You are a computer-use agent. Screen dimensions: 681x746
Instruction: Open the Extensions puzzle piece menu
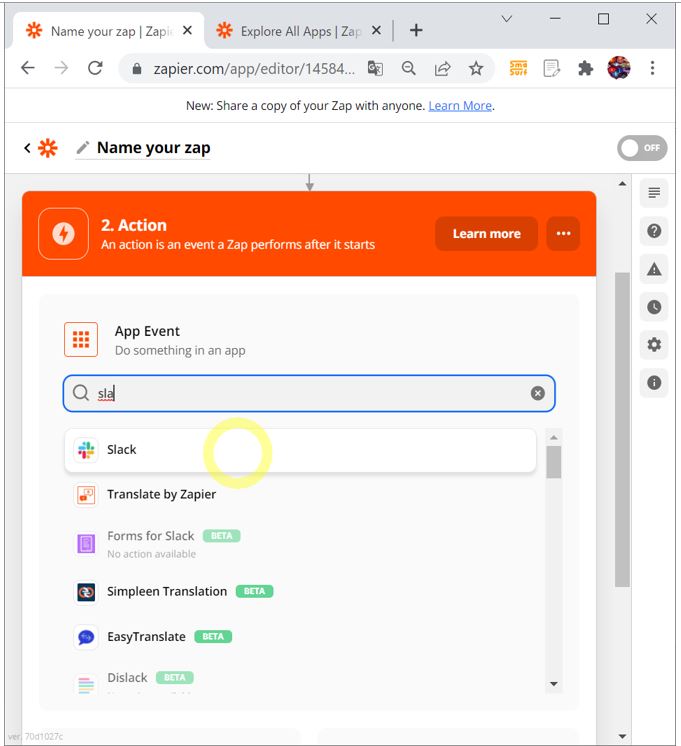coord(585,69)
